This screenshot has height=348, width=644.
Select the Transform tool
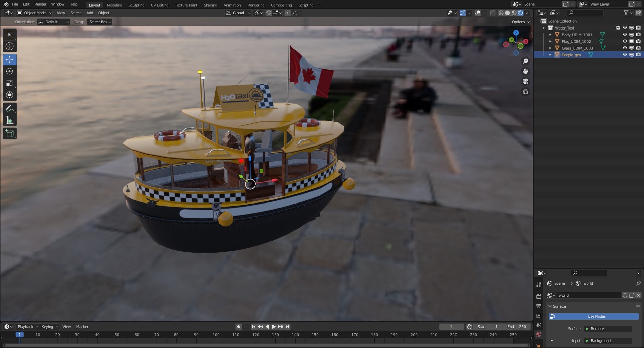point(10,95)
